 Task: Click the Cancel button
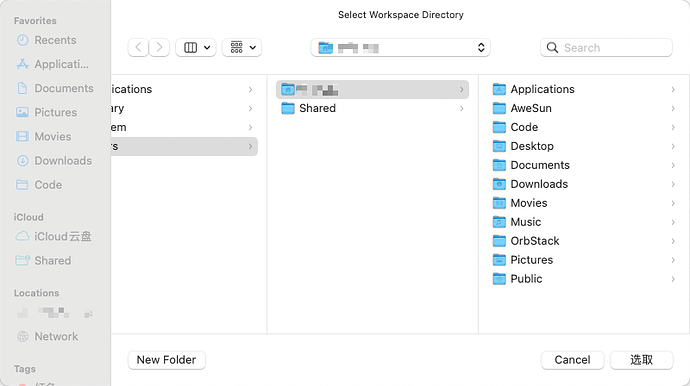573,360
